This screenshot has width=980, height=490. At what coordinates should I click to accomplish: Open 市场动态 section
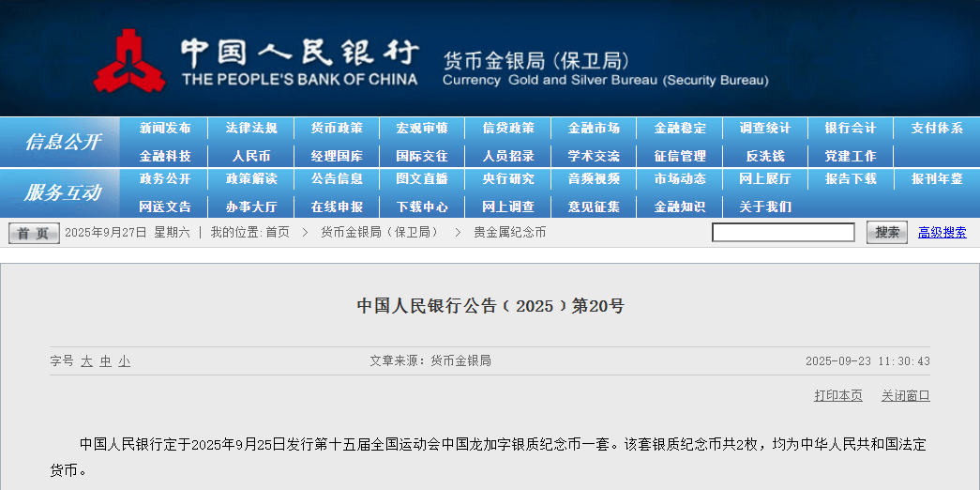click(x=680, y=179)
